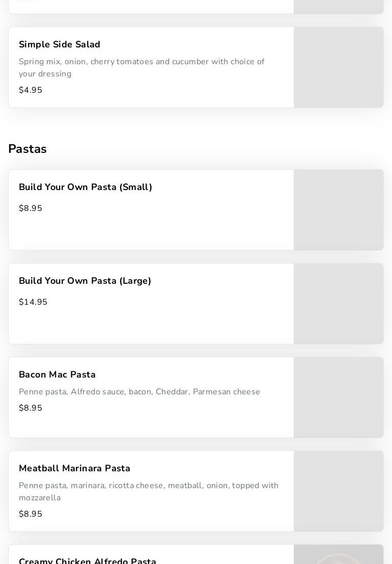Click the Simple Side Salad image placeholder
Image resolution: width=392 pixels, height=564 pixels.
click(x=339, y=67)
